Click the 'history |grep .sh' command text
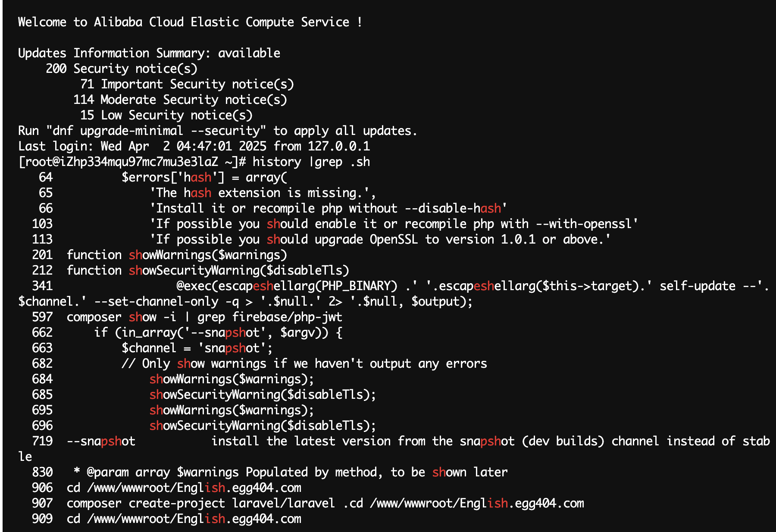This screenshot has height=532, width=776. click(311, 162)
